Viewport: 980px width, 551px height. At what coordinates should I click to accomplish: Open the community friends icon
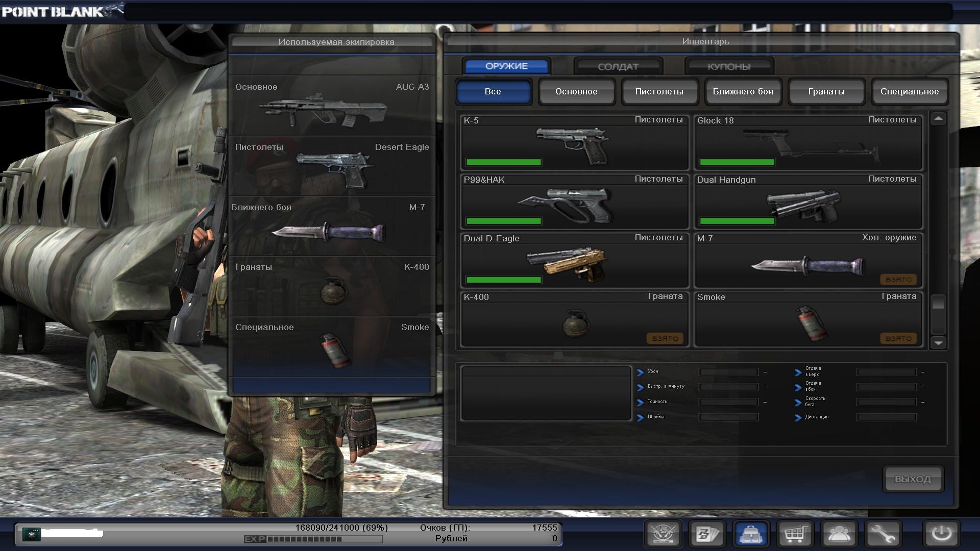[x=839, y=534]
